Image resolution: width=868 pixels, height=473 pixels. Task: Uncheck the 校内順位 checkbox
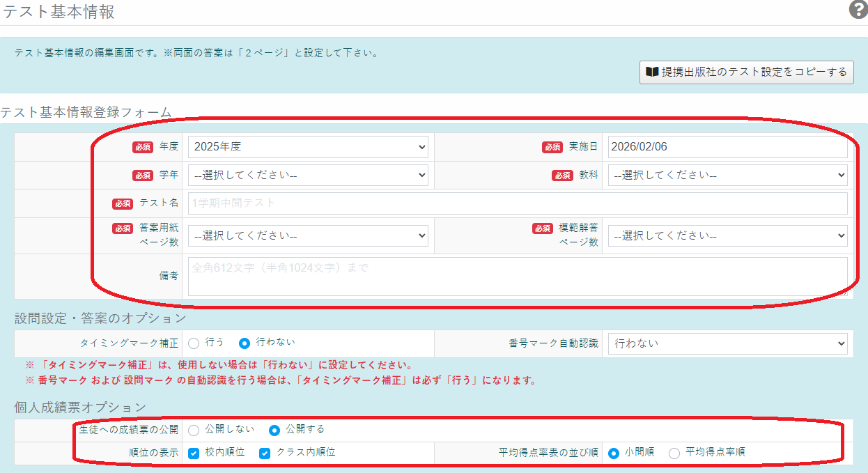tap(194, 453)
